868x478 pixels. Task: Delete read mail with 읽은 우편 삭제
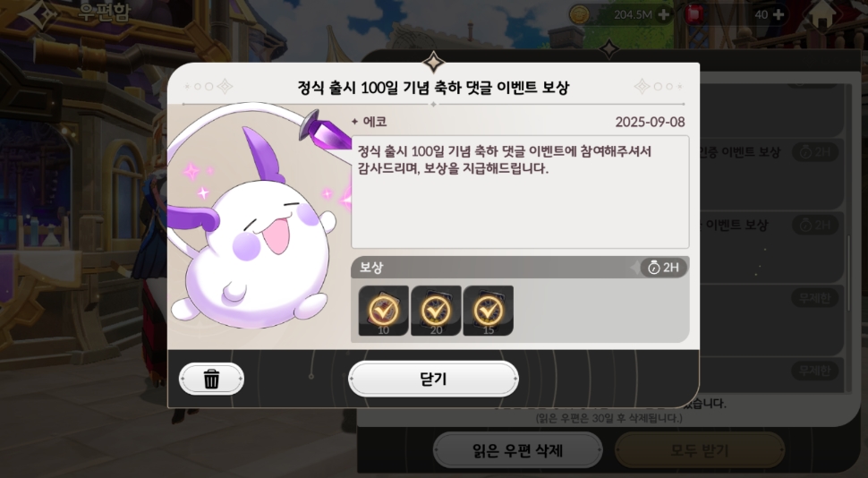pos(517,450)
